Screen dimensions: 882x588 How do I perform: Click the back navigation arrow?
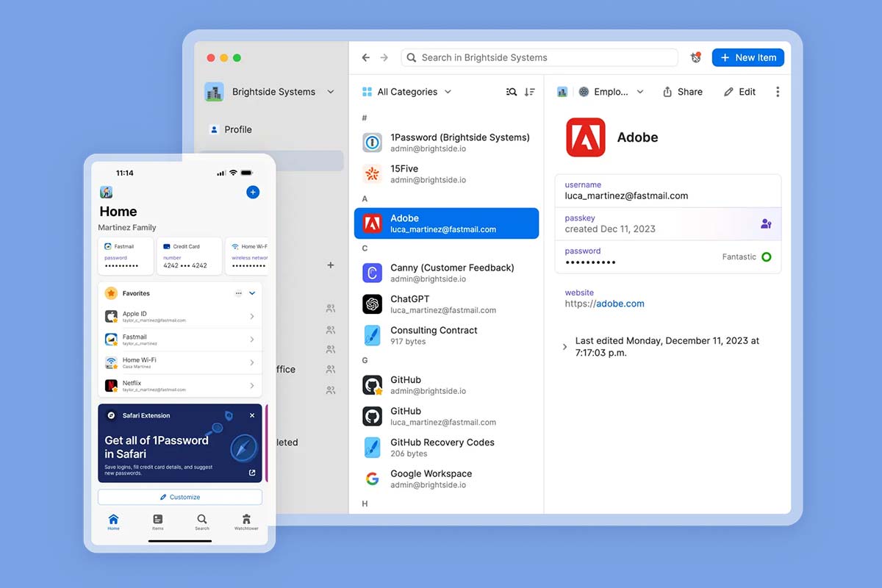click(x=366, y=57)
